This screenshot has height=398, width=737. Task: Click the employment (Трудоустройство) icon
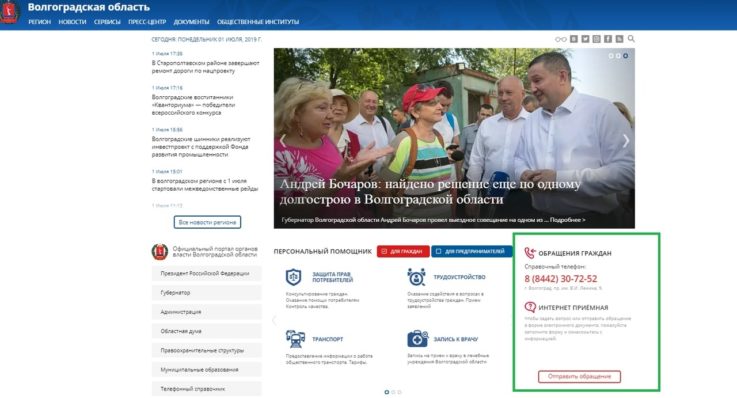pos(416,277)
